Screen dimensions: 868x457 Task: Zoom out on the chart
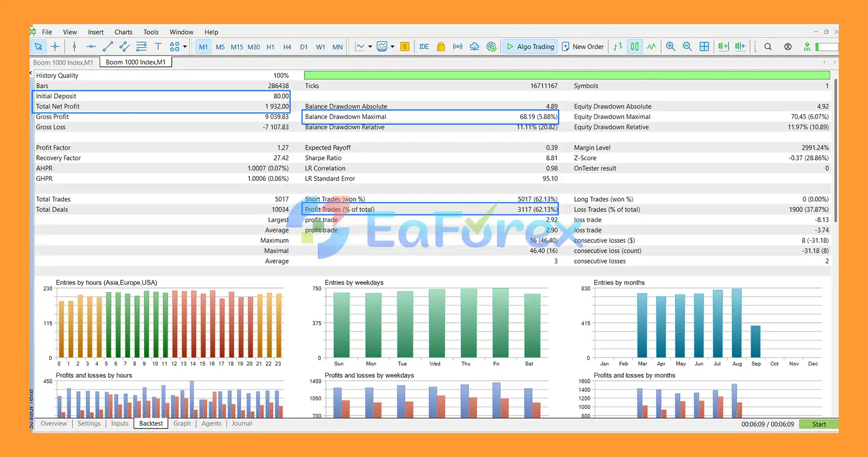[688, 46]
